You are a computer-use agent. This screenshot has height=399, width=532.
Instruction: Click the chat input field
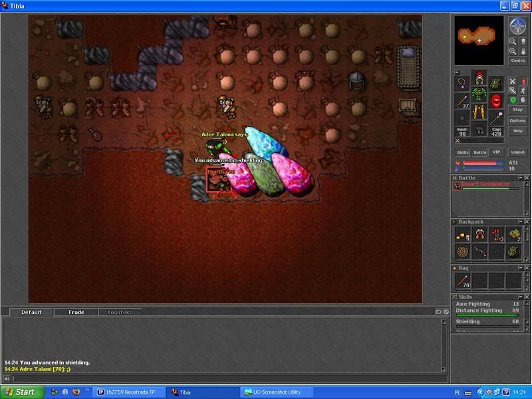(229, 378)
